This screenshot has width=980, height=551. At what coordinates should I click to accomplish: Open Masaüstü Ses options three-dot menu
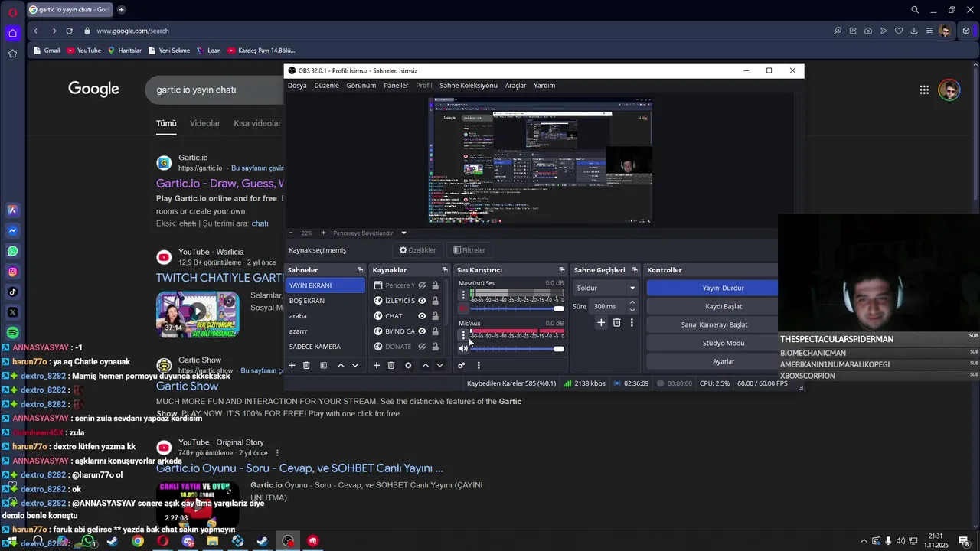click(463, 295)
